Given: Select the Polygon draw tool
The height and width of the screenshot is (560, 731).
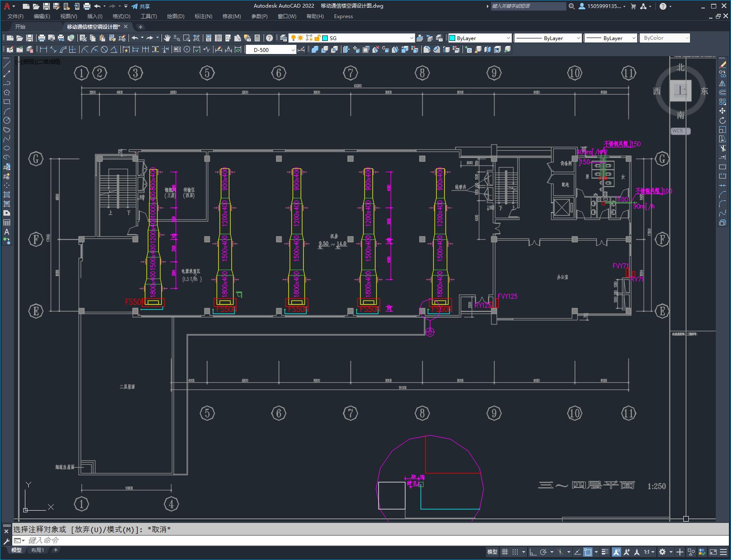Looking at the screenshot, I should (x=7, y=92).
